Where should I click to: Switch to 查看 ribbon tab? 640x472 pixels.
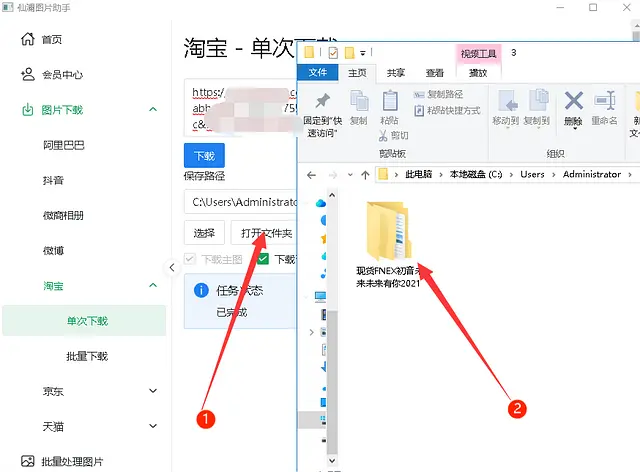[435, 73]
